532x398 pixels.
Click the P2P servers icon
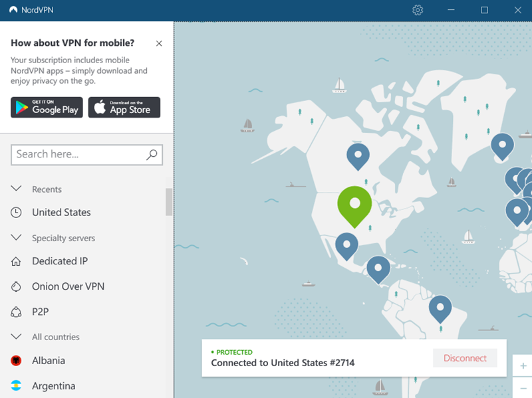[x=16, y=312]
